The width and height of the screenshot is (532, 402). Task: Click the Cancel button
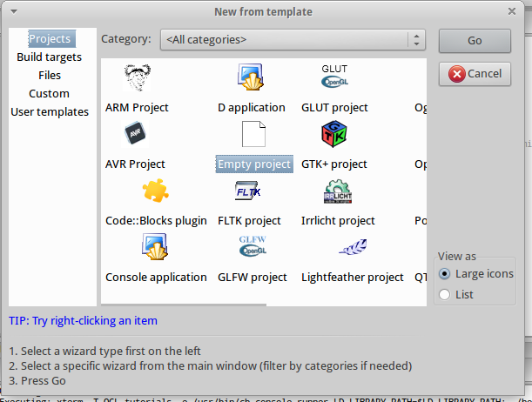tap(475, 74)
